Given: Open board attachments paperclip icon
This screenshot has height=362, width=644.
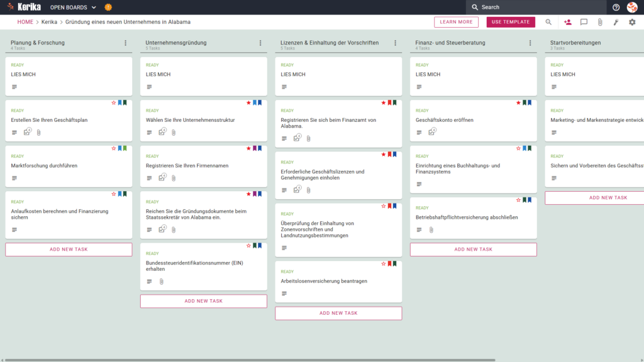Looking at the screenshot, I should coord(600,22).
